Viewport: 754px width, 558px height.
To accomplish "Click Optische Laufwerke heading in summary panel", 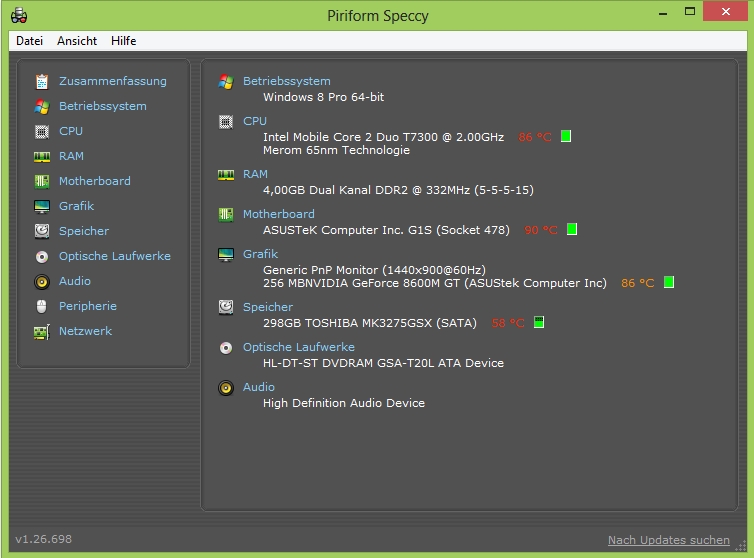I will (299, 347).
